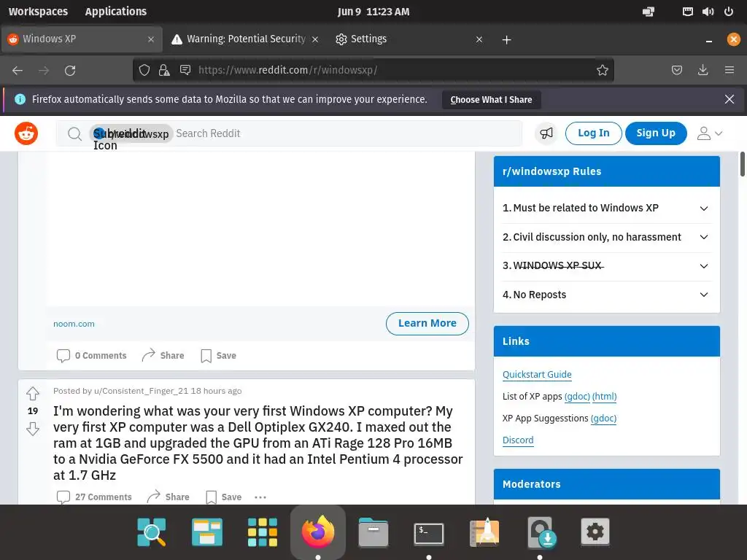Image resolution: width=747 pixels, height=560 pixels.
Task: Open the XP App Suggestions gdoc link
Action: click(603, 418)
